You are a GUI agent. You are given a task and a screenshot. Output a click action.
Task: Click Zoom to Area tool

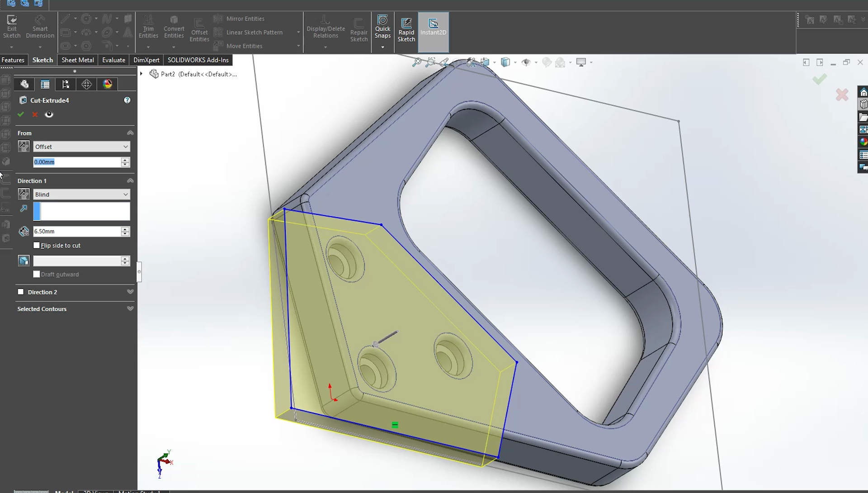430,62
